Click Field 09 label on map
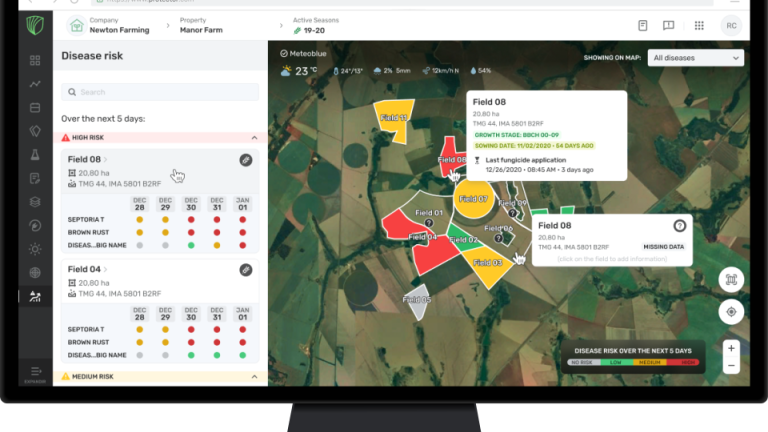The width and height of the screenshot is (768, 432). pyautogui.click(x=512, y=203)
